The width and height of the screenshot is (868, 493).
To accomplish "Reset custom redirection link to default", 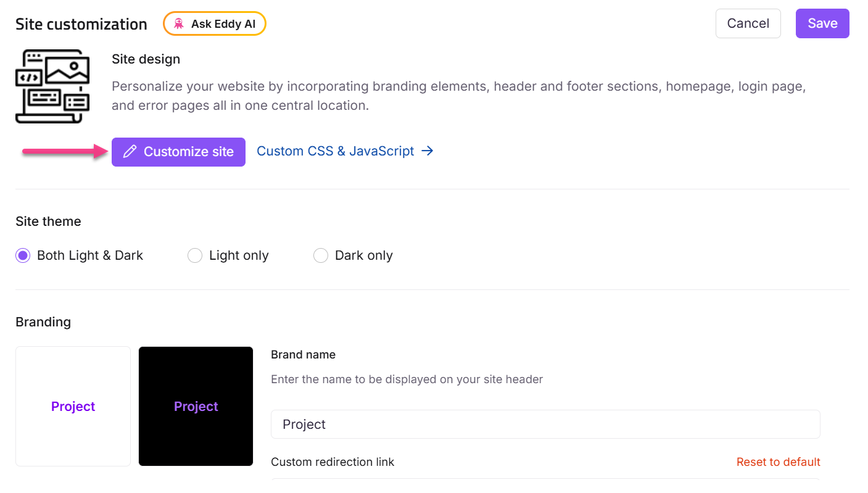I will click(x=778, y=462).
